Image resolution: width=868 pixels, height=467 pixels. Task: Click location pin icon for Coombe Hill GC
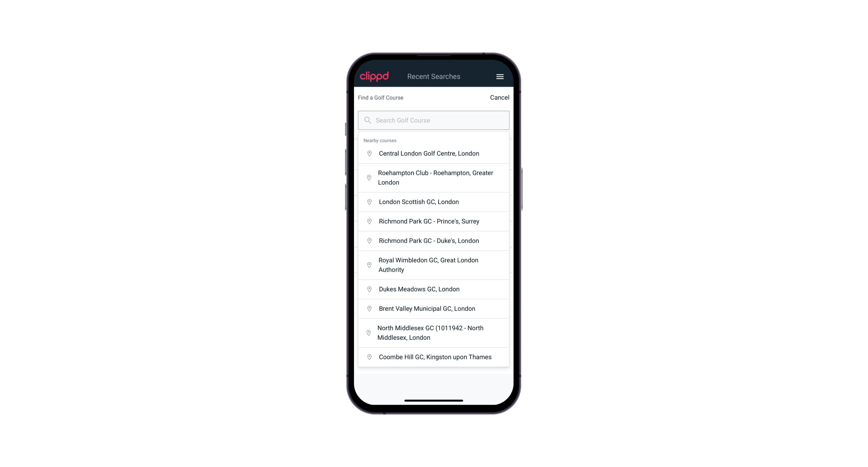point(368,357)
